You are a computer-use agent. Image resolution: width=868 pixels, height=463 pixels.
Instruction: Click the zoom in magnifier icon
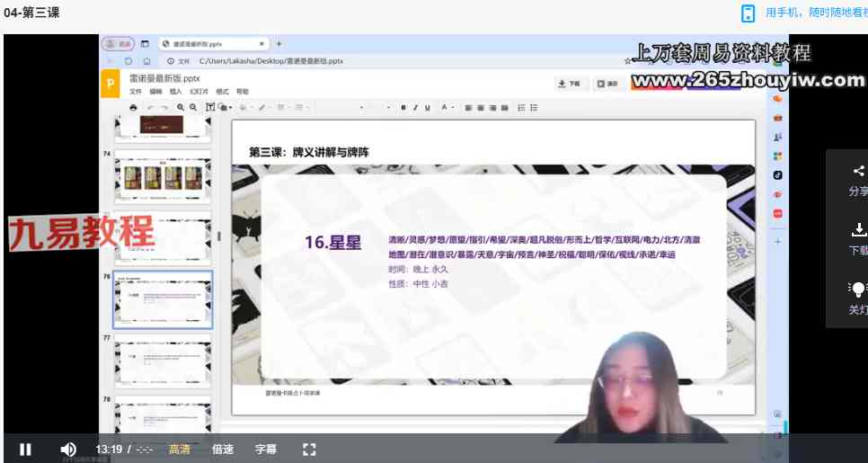coord(181,108)
